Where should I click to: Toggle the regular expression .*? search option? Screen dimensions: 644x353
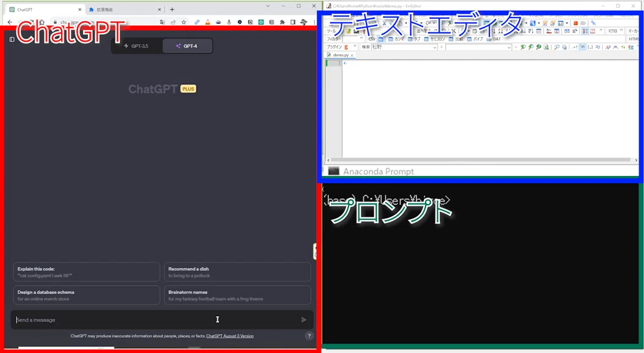[575, 47]
